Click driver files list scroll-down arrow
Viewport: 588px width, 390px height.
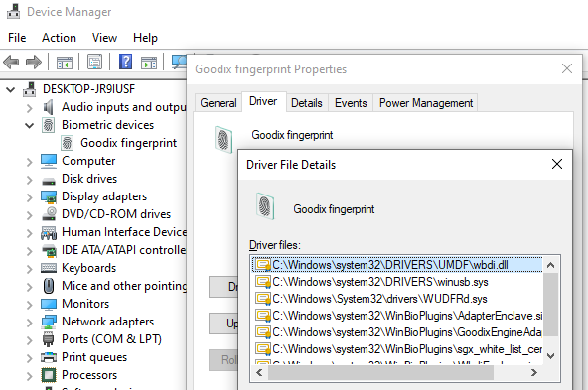(550, 356)
